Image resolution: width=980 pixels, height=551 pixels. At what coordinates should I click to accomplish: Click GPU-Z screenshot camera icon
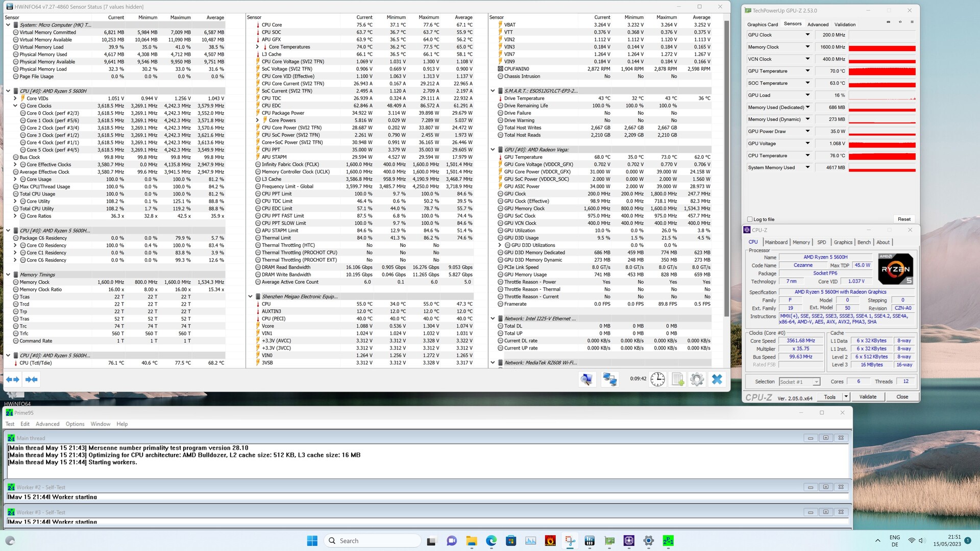pos(888,22)
